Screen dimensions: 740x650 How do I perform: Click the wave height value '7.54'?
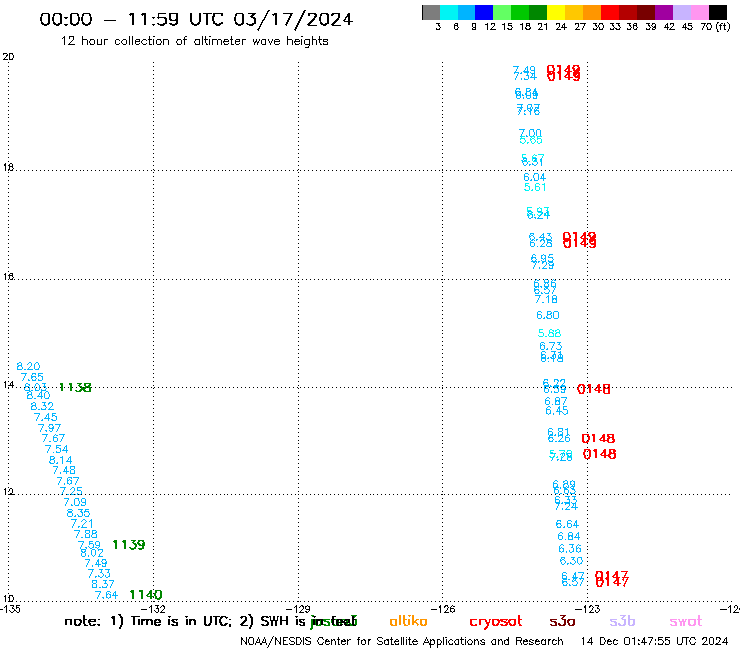pos(57,449)
